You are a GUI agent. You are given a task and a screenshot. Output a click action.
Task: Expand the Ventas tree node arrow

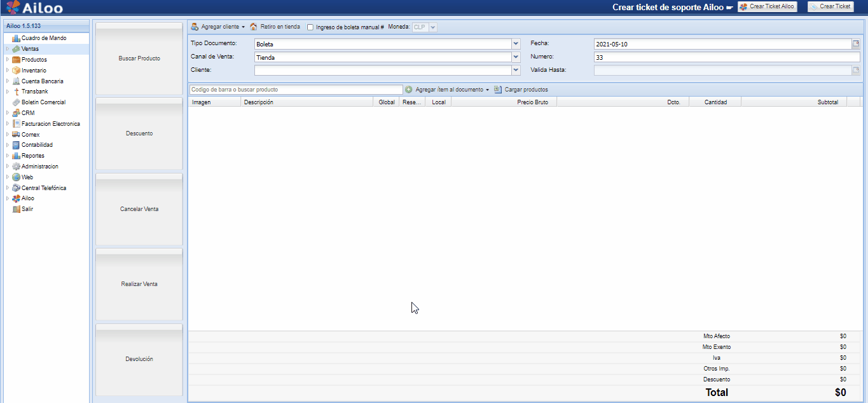[8, 49]
